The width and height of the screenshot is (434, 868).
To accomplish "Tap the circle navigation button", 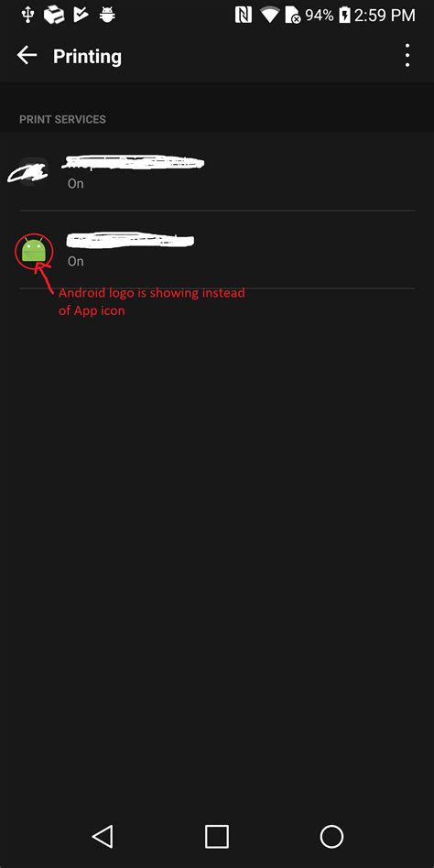I will 331,837.
